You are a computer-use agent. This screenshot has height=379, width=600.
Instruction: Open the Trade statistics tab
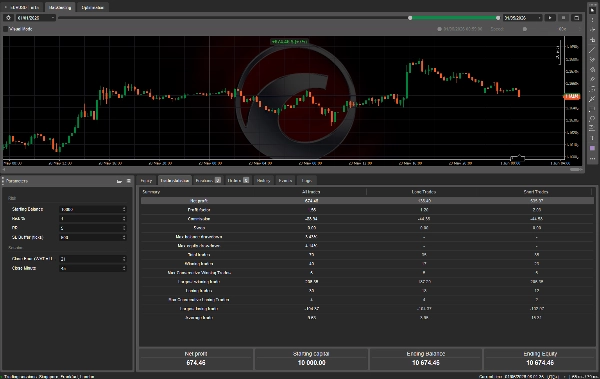click(174, 181)
